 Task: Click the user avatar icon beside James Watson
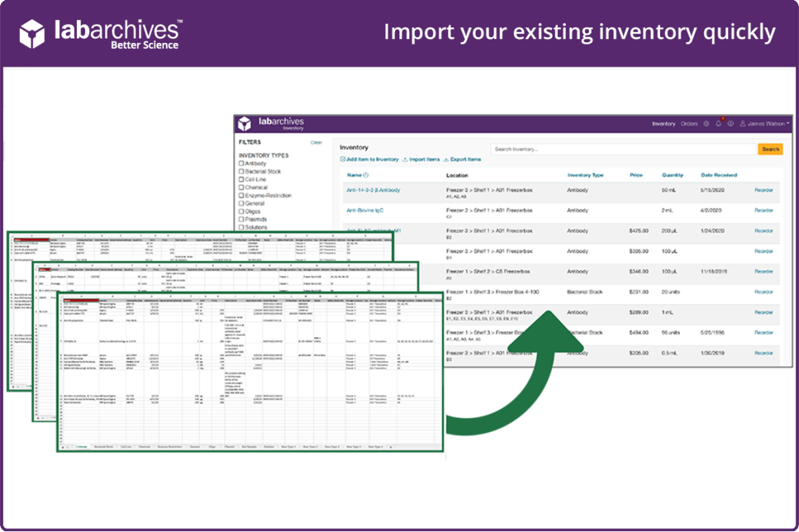(743, 124)
